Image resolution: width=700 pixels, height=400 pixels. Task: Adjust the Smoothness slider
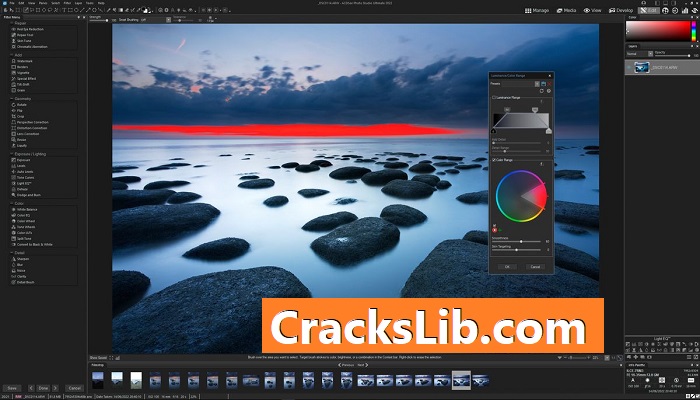coord(517,242)
